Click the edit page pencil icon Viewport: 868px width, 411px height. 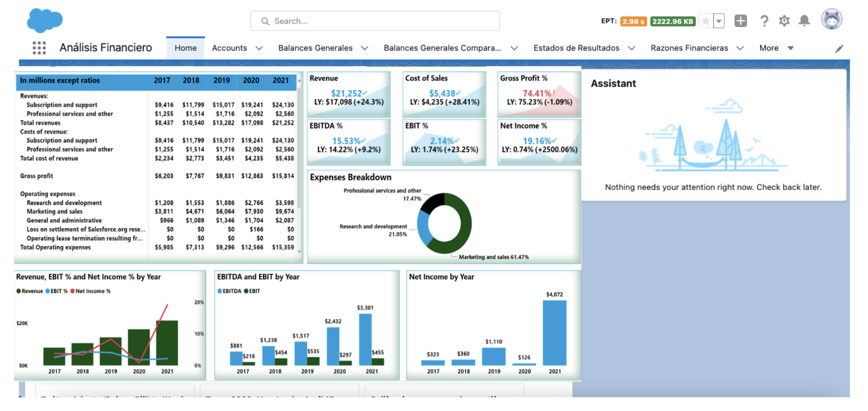click(839, 48)
